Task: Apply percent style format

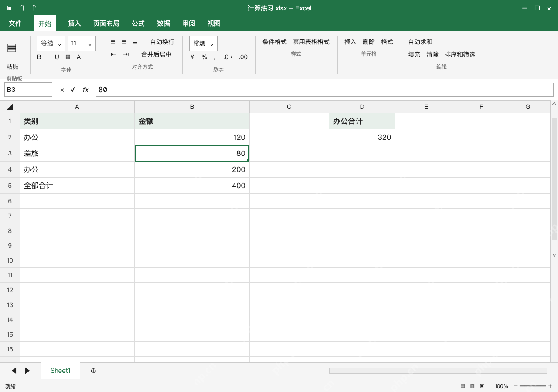Action: (204, 57)
